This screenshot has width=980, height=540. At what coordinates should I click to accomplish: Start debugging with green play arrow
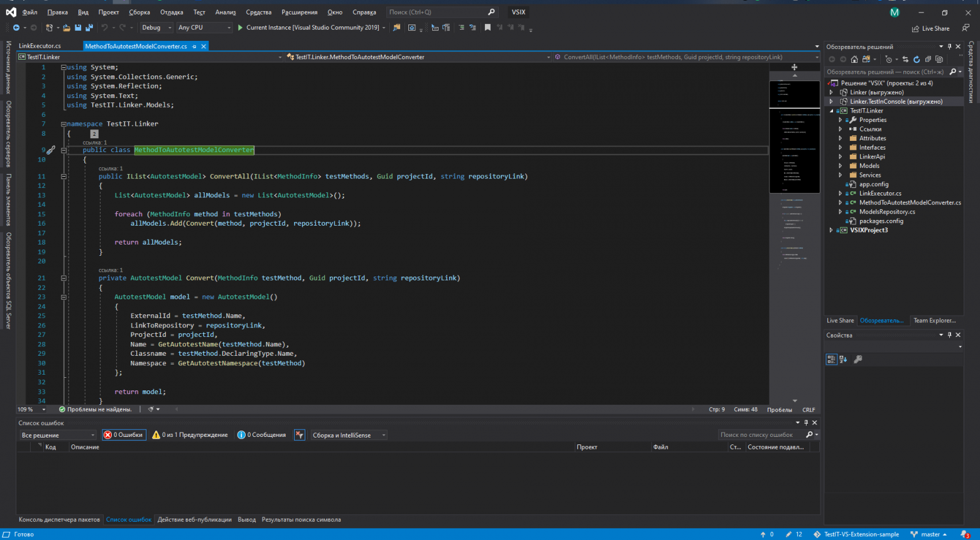(x=240, y=28)
